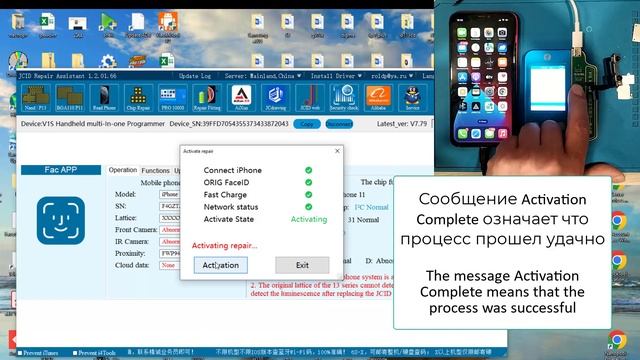
Task: Run the Security check tool
Action: [344, 98]
